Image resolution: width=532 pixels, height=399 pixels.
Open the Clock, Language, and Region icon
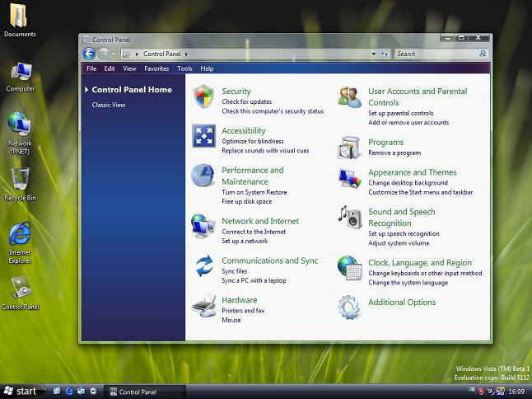[349, 268]
